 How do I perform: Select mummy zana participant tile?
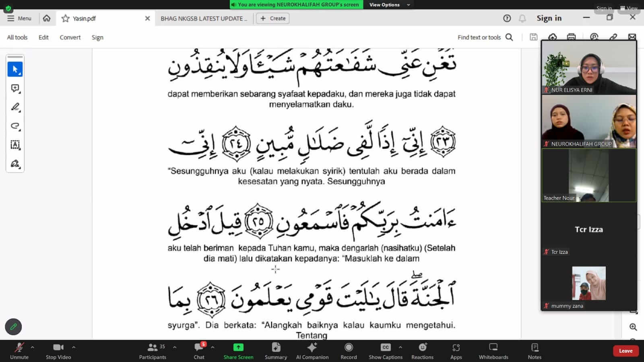pos(589,283)
